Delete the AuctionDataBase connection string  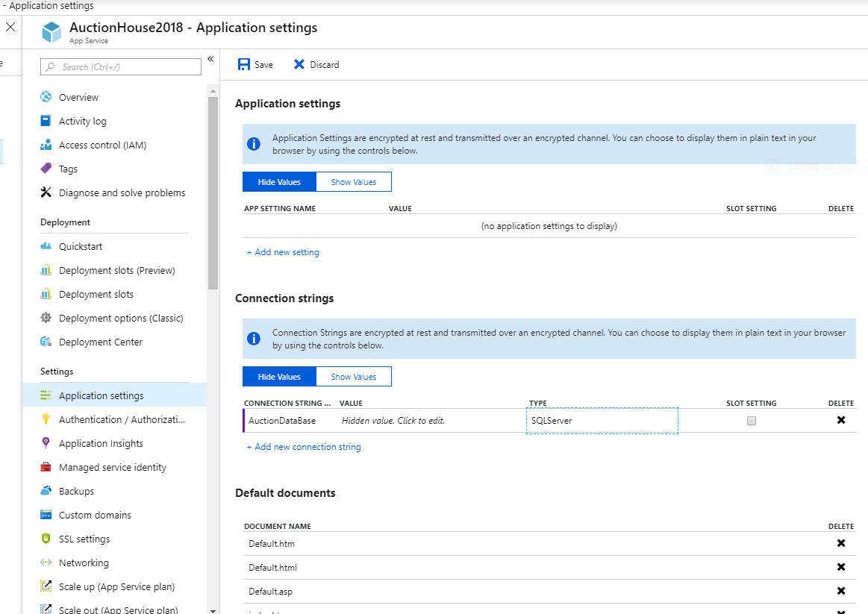[x=841, y=420]
